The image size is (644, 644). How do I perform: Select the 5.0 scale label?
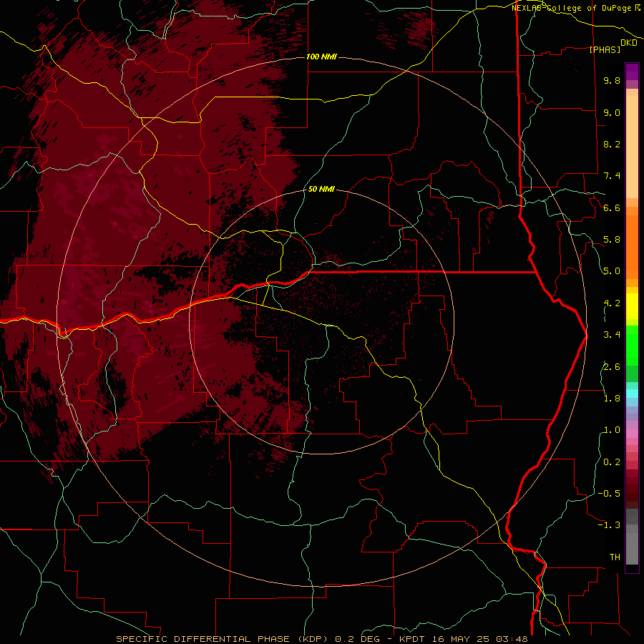tap(612, 271)
